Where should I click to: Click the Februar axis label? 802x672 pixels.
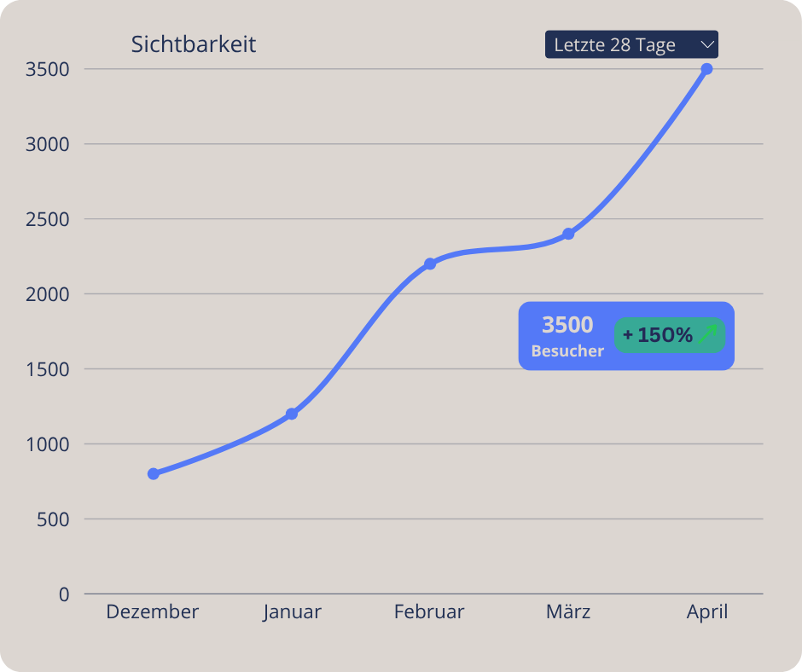coord(429,612)
